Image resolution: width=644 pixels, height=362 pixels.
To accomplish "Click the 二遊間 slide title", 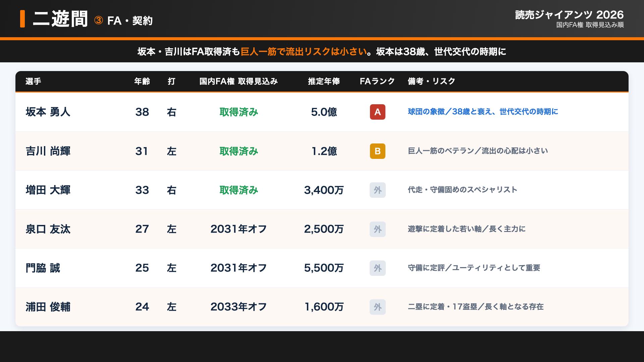I will pos(60,19).
